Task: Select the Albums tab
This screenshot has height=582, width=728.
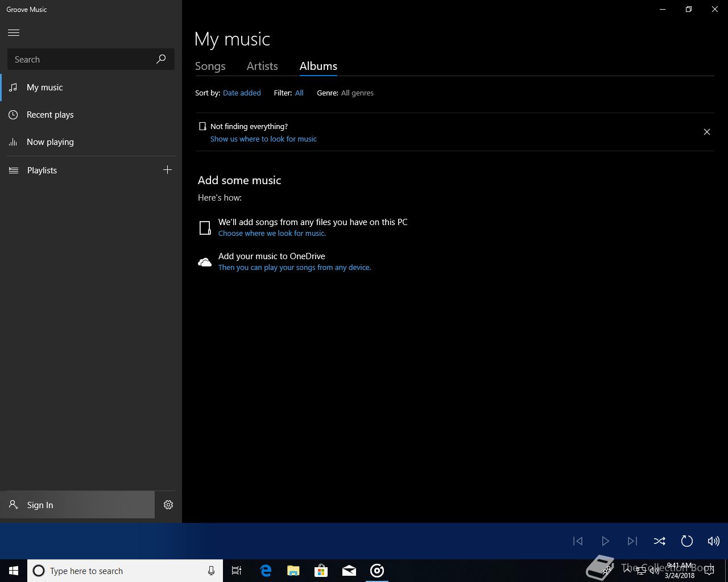Action: point(318,66)
